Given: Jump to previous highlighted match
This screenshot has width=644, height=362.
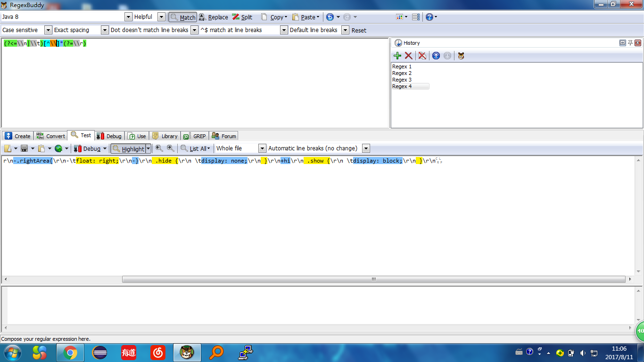Looking at the screenshot, I should pyautogui.click(x=159, y=148).
